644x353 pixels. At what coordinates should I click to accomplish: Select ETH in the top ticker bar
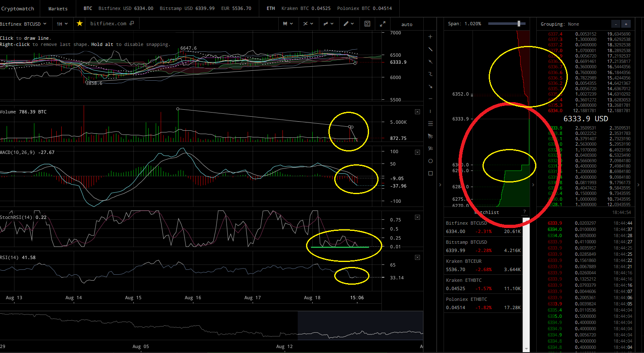pyautogui.click(x=271, y=8)
